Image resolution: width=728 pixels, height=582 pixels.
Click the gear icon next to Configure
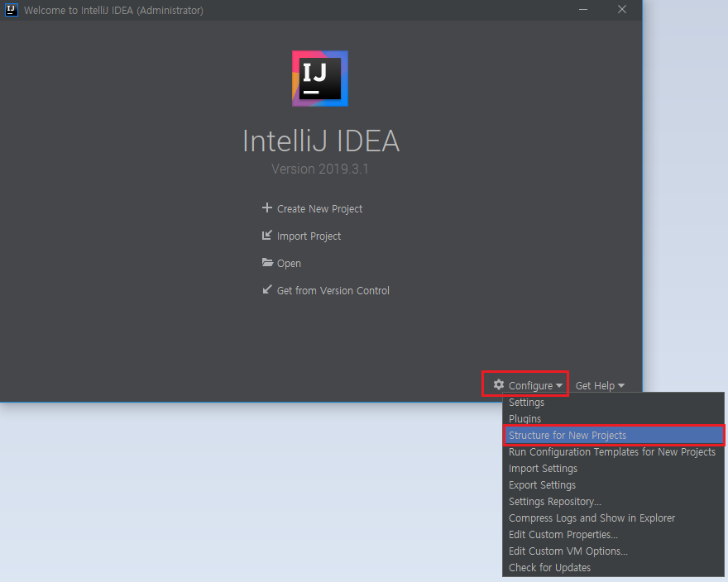point(499,384)
